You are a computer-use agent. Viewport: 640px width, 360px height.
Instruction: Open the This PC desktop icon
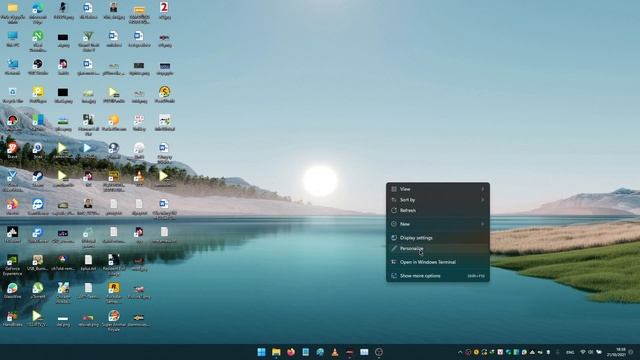click(13, 39)
